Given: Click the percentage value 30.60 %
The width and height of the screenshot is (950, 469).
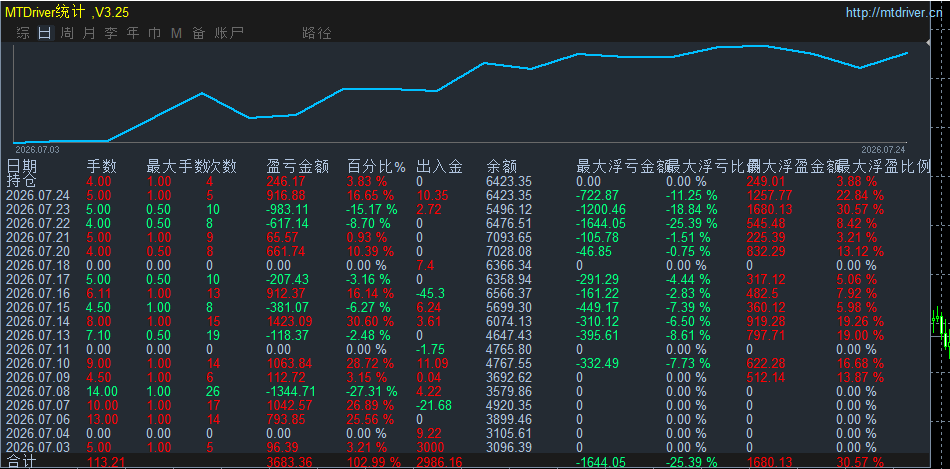Looking at the screenshot, I should tap(370, 321).
